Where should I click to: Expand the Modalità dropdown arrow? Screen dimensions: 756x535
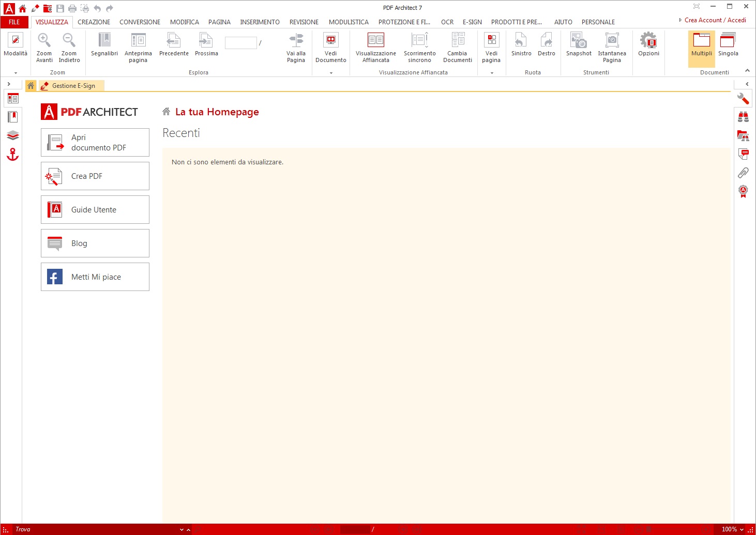click(x=16, y=73)
